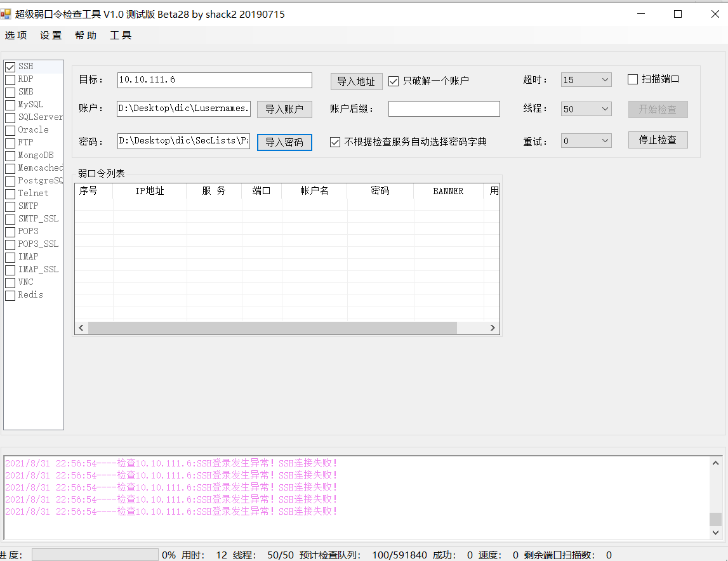Click the table scrollbar right arrow

click(x=493, y=328)
